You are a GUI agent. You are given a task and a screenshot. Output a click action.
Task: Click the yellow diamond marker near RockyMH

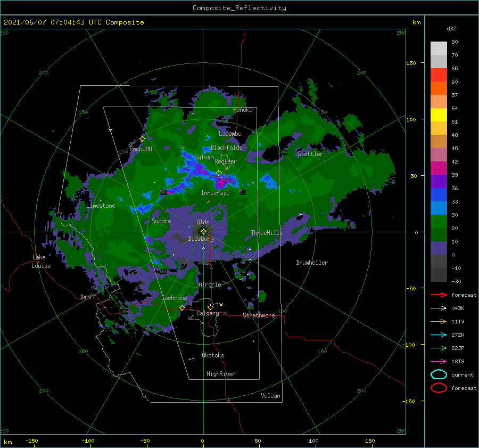tap(142, 139)
